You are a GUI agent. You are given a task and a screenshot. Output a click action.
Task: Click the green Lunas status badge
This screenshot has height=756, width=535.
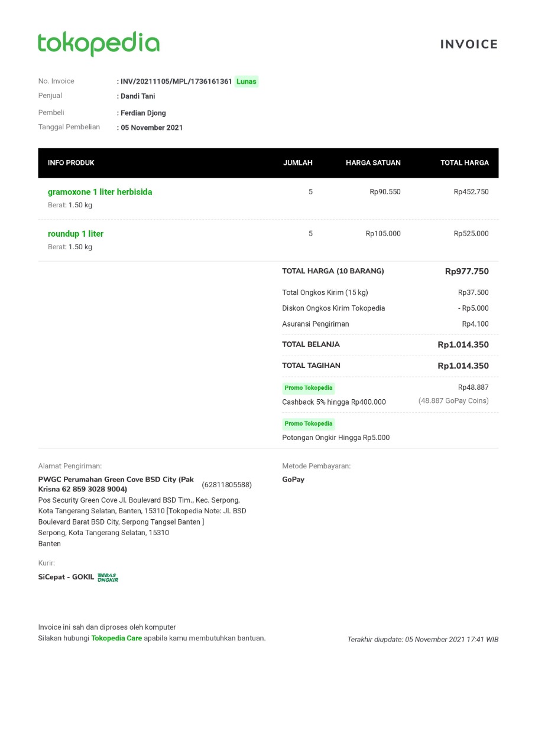(x=247, y=82)
